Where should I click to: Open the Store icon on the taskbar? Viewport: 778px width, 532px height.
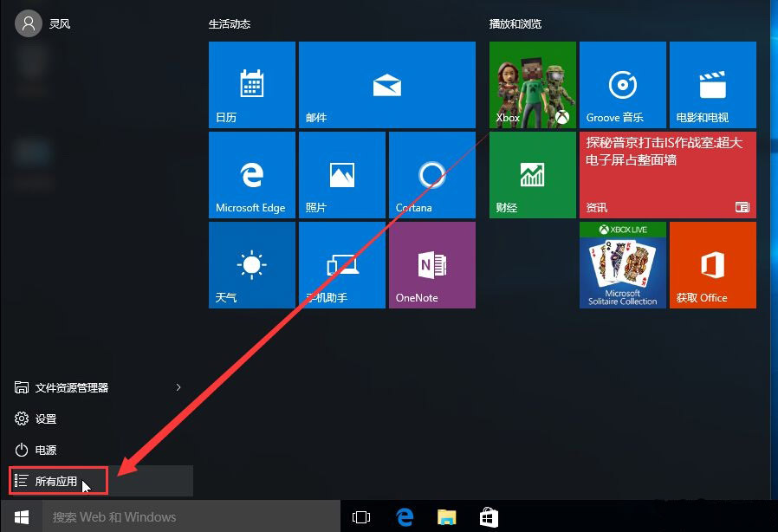point(489,517)
